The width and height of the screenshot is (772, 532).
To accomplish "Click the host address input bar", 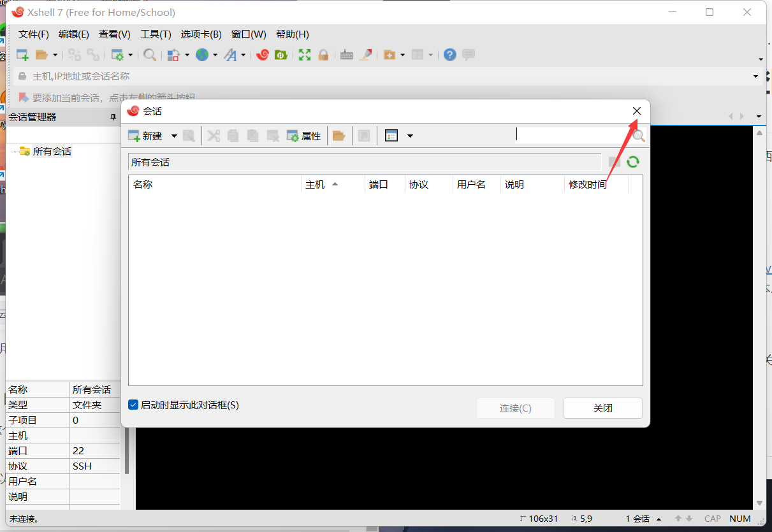I will (382, 76).
